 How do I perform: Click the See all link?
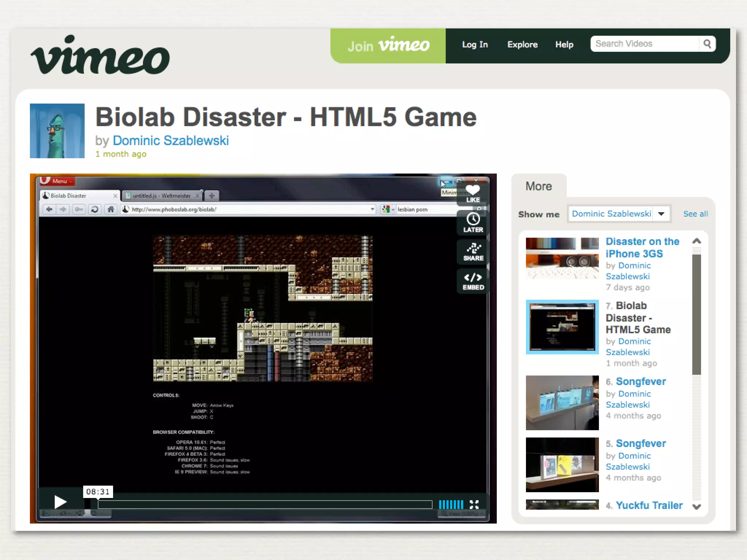[x=695, y=214]
